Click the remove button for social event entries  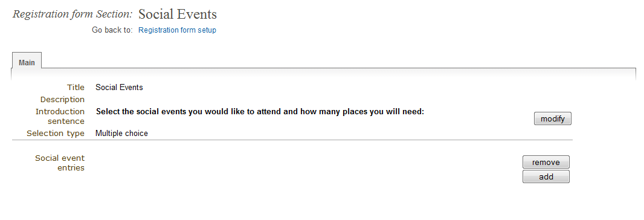coord(546,162)
